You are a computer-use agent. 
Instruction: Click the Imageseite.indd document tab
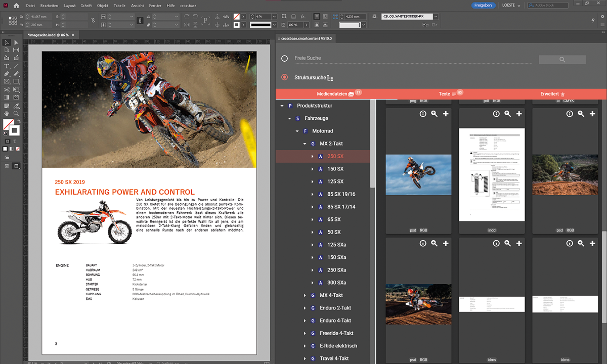click(51, 34)
